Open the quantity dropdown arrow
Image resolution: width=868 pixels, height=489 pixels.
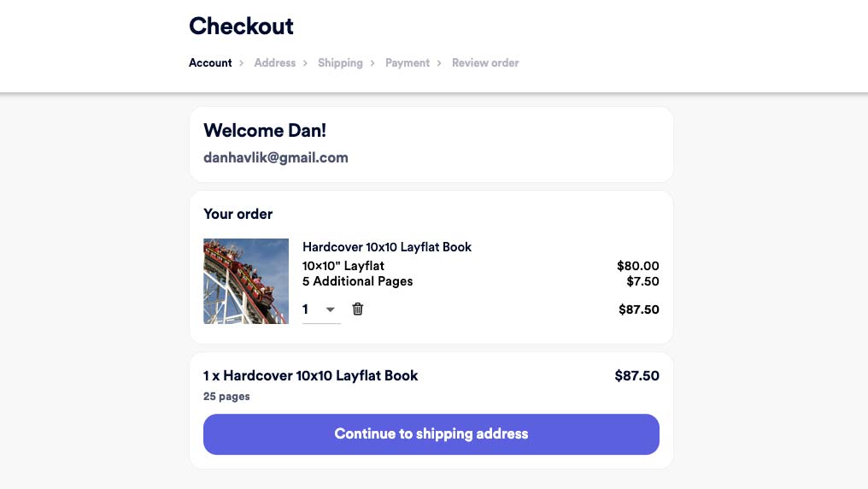(x=331, y=309)
